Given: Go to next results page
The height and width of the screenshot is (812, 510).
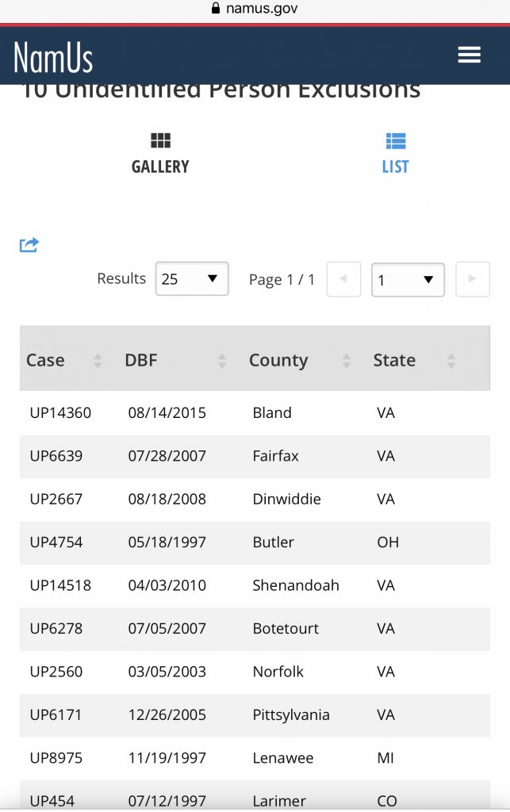Looking at the screenshot, I should click(472, 279).
